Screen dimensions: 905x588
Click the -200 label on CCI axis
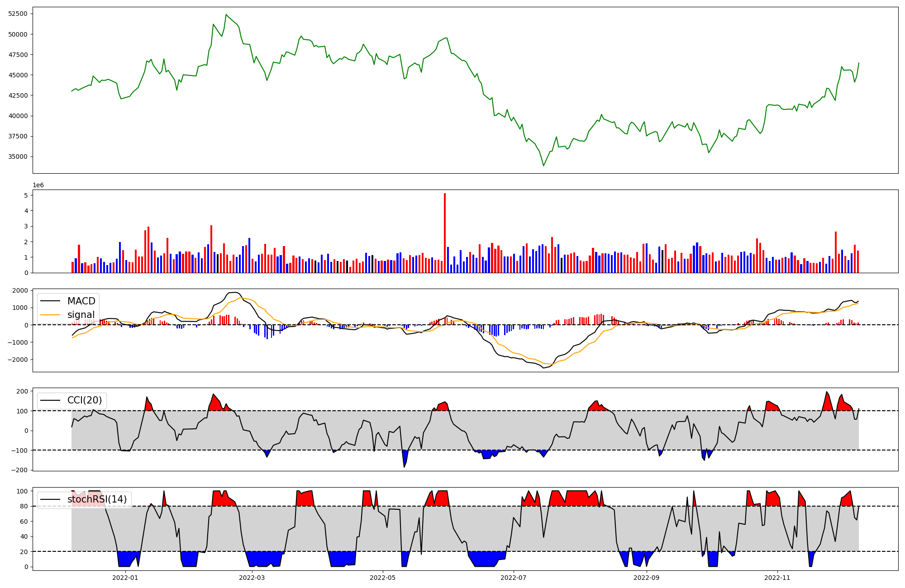pyautogui.click(x=20, y=470)
